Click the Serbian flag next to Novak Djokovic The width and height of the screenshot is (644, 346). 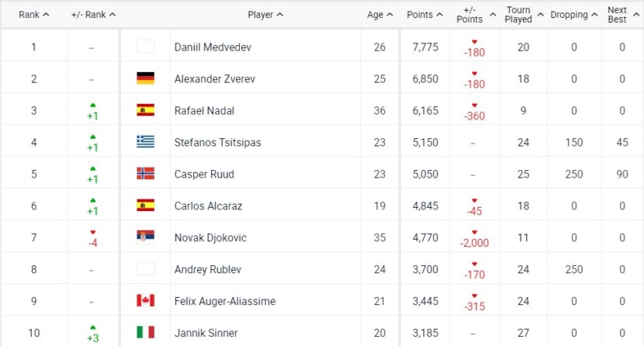click(x=145, y=237)
